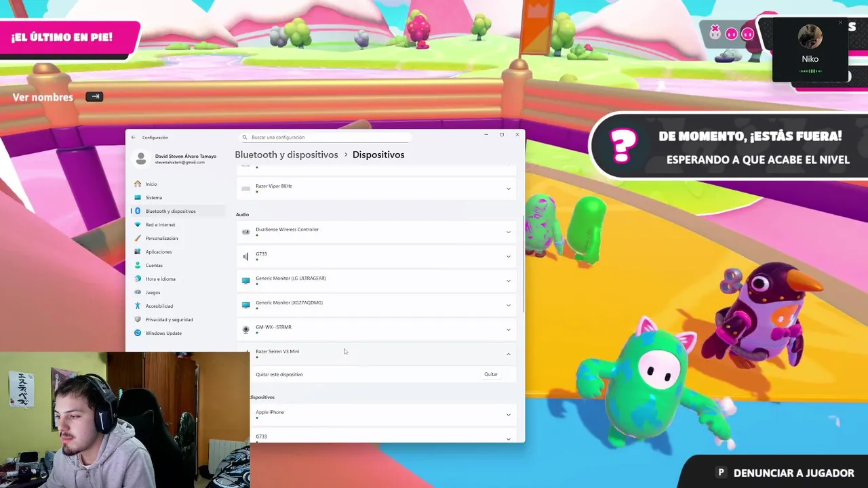The height and width of the screenshot is (488, 868).
Task: Click the device list vertical scrollbar
Action: [523, 264]
